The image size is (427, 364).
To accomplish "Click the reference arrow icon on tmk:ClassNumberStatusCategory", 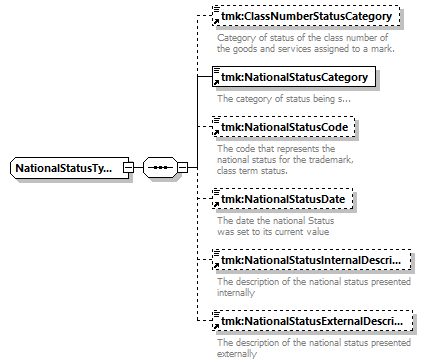I will coord(216,22).
